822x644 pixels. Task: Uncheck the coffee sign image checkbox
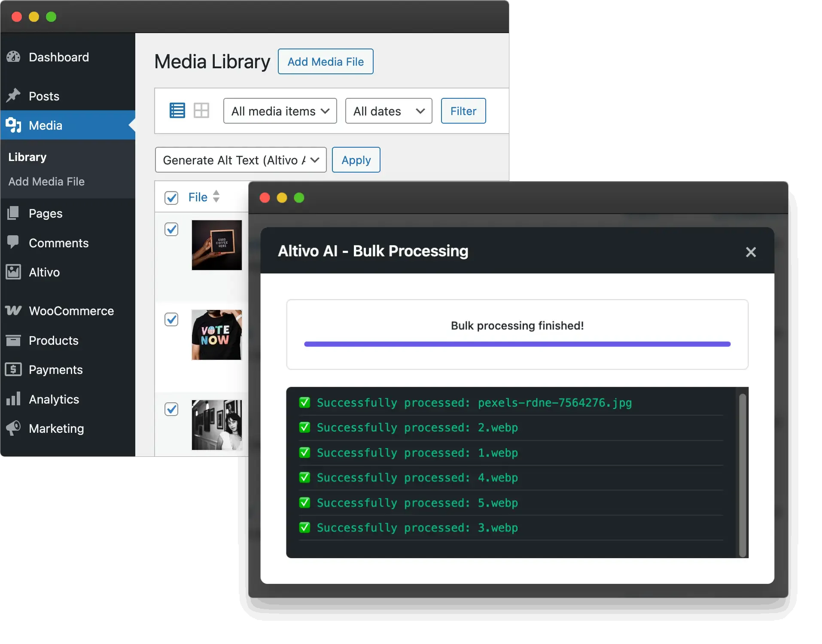coord(171,229)
